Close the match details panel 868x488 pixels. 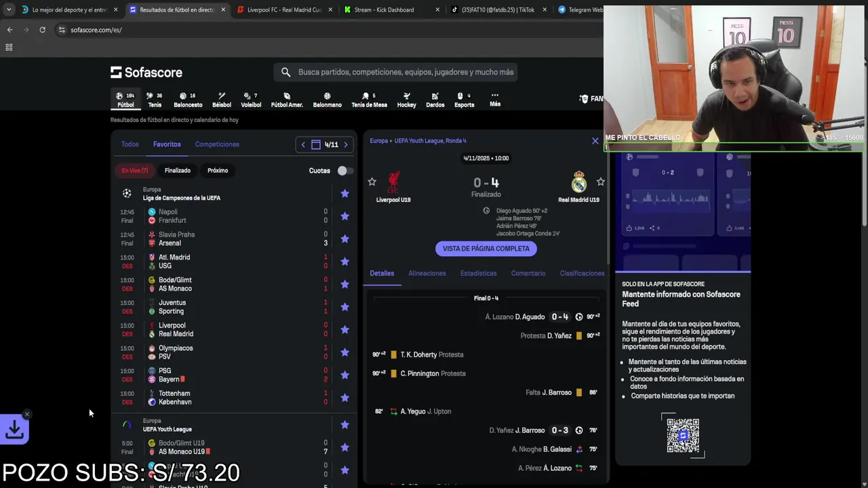tap(595, 141)
